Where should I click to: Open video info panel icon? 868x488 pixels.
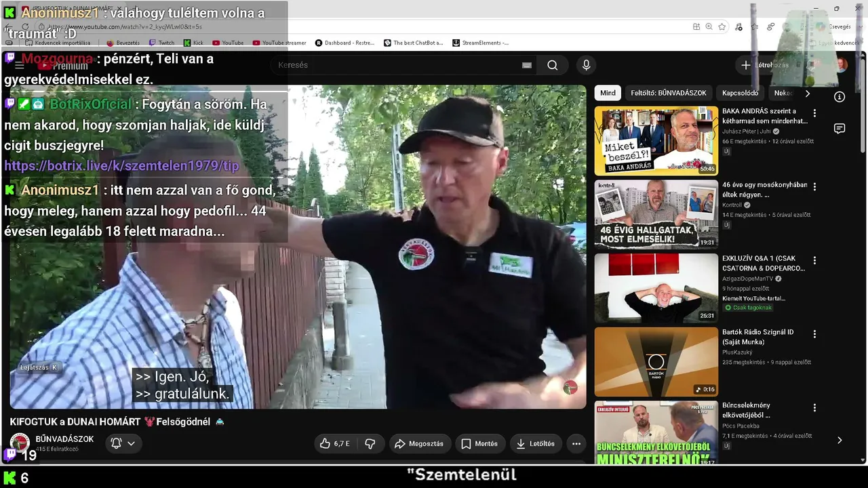click(x=840, y=97)
